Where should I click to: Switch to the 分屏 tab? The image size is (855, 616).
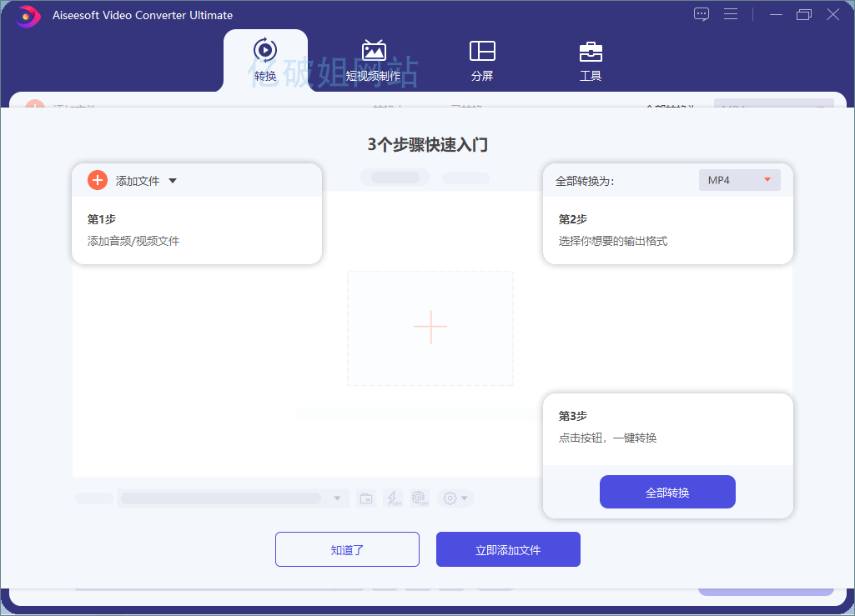(482, 61)
